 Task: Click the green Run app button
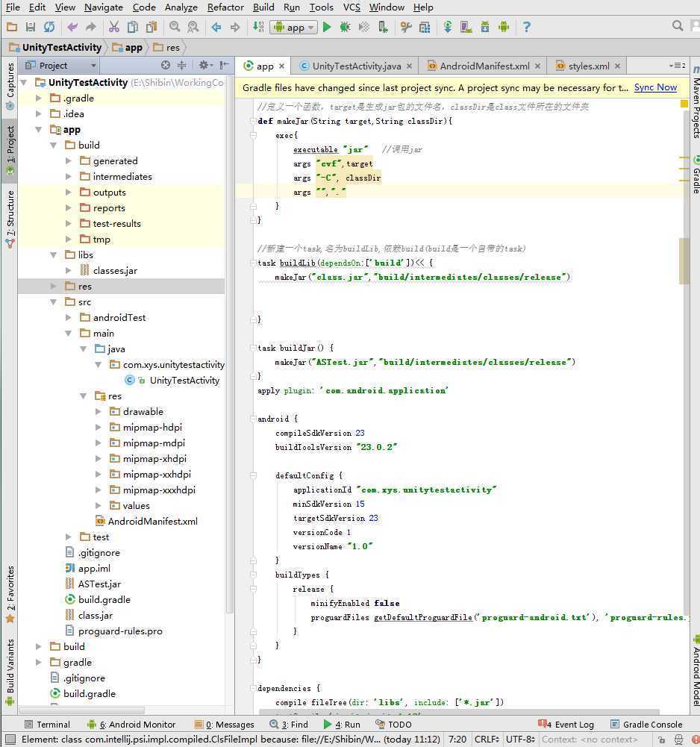click(327, 27)
